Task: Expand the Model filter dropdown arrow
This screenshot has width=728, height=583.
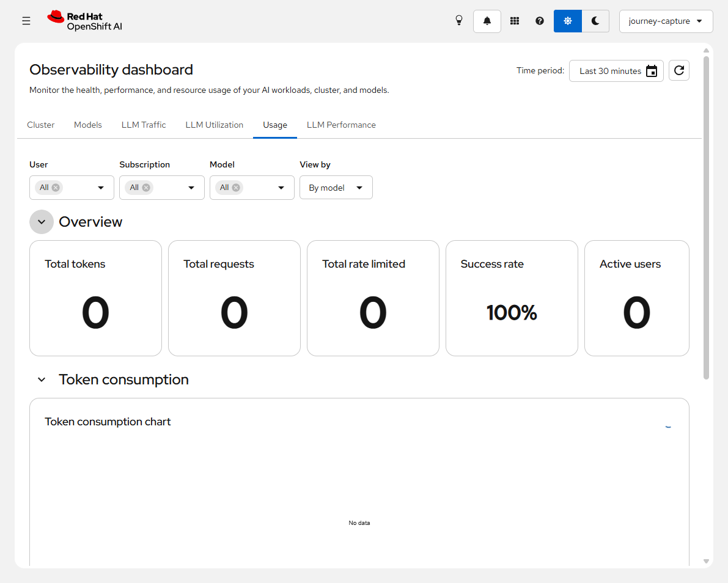Action: pos(281,188)
